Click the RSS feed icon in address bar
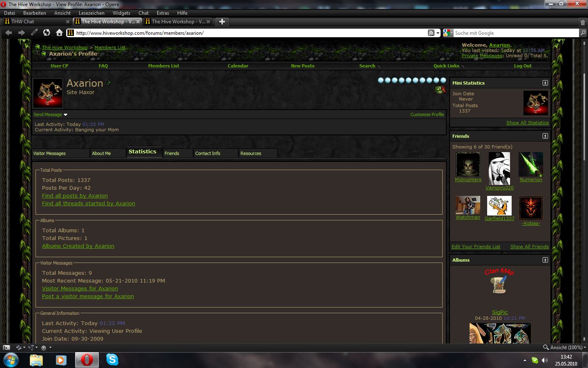The width and height of the screenshot is (588, 368). pyautogui.click(x=431, y=33)
